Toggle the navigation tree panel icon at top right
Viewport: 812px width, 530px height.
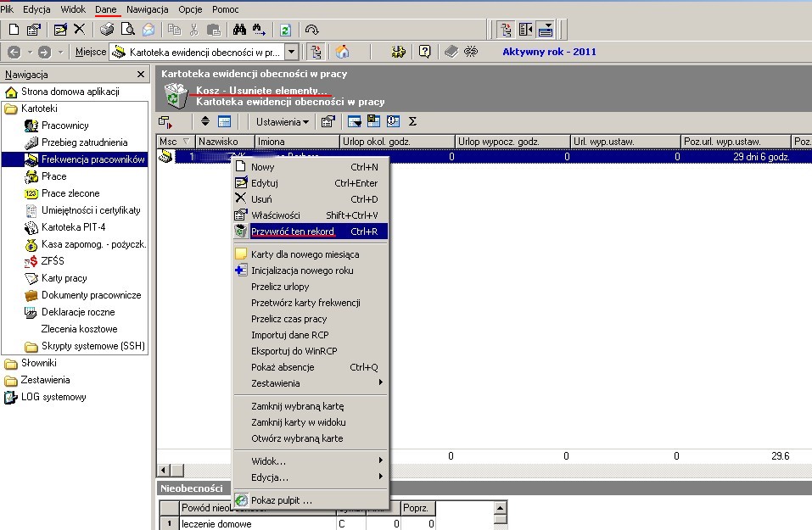click(x=506, y=30)
